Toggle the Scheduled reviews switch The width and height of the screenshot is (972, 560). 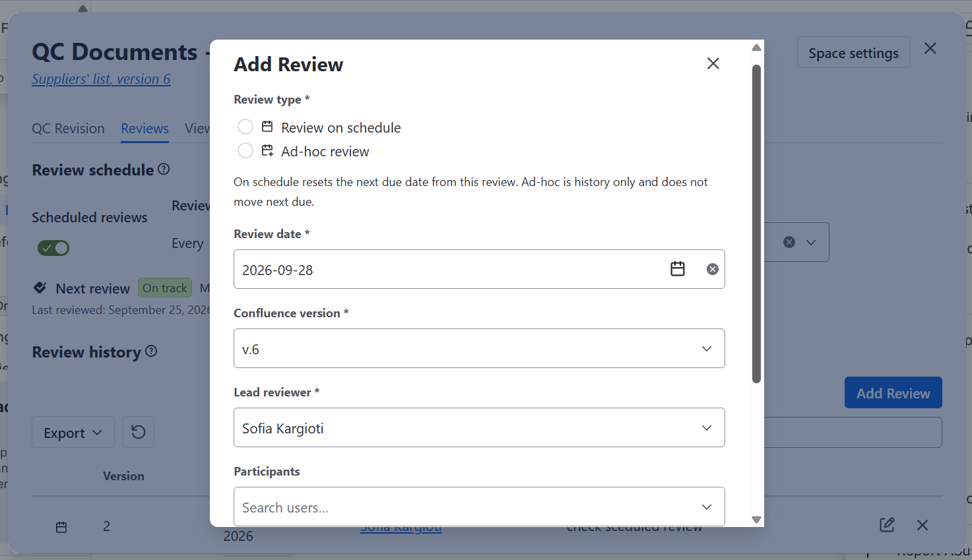(53, 248)
